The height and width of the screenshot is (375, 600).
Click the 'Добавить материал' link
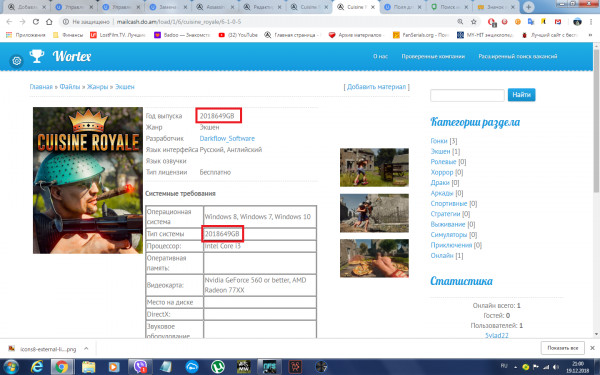[x=377, y=87]
